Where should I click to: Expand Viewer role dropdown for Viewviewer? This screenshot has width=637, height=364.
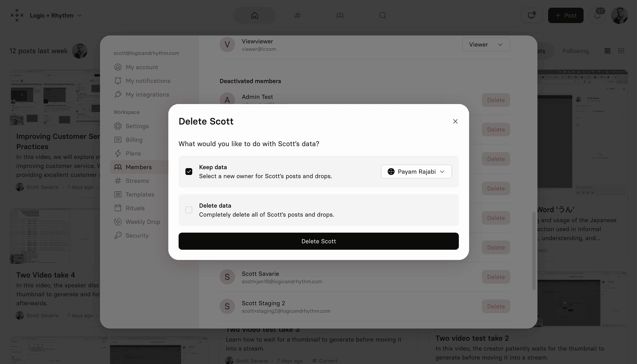[486, 44]
